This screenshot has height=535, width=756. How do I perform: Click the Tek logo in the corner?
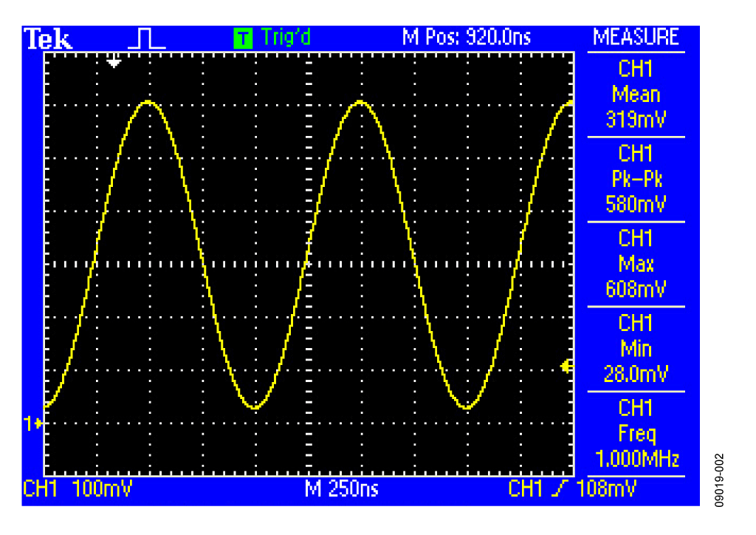pyautogui.click(x=49, y=38)
